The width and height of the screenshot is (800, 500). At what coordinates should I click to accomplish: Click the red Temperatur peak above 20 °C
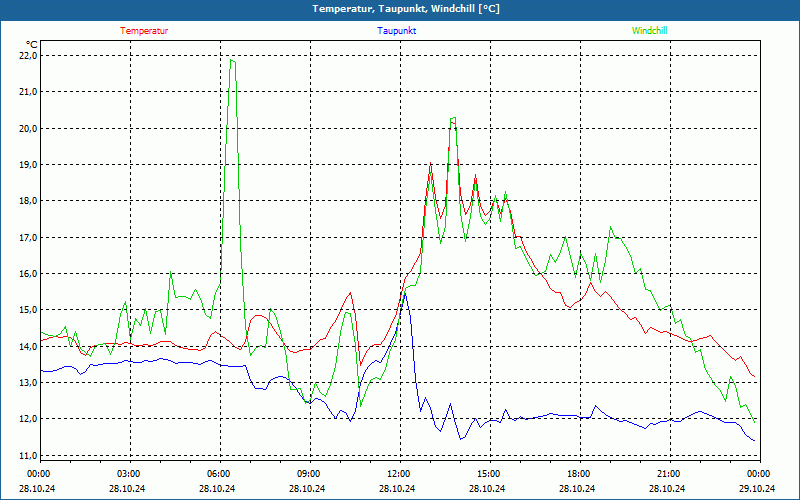[x=453, y=122]
